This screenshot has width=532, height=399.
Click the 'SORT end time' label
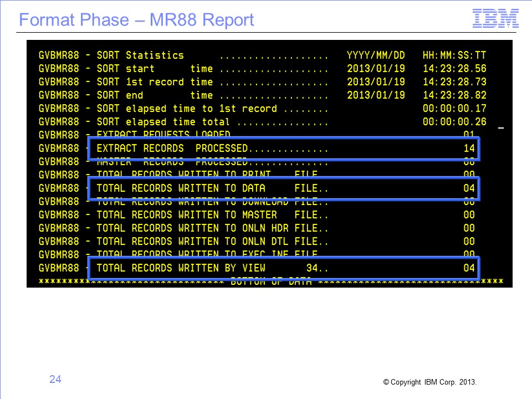point(155,95)
